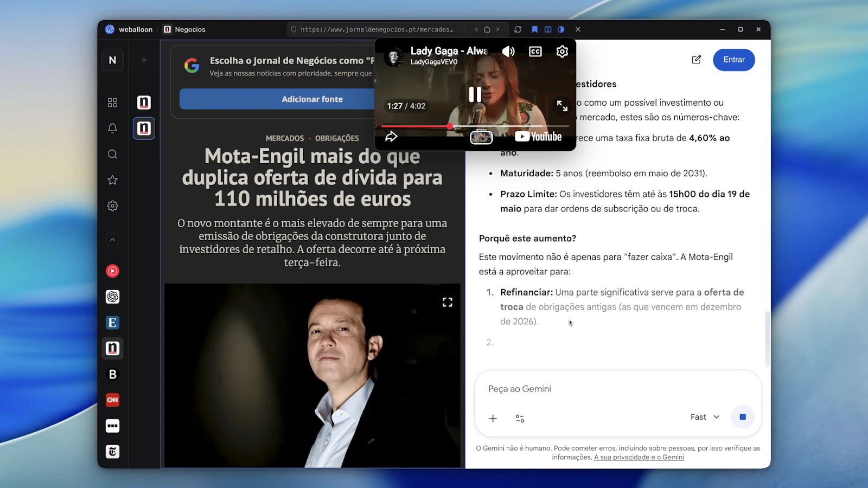Select the Negocios tab
This screenshot has width=868, height=488.
184,29
